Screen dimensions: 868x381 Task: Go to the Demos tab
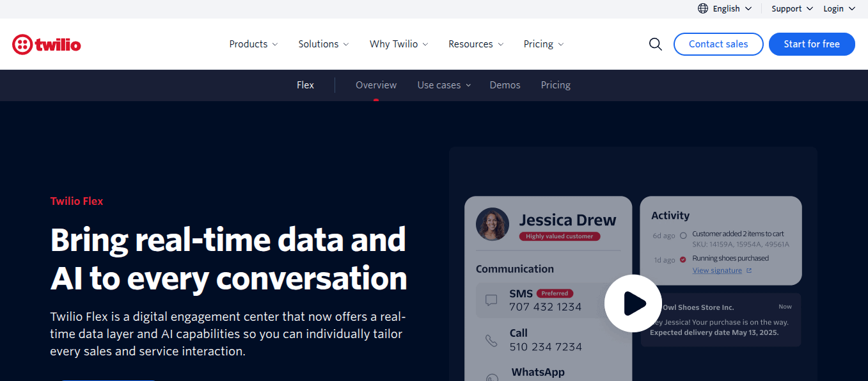[x=505, y=85]
